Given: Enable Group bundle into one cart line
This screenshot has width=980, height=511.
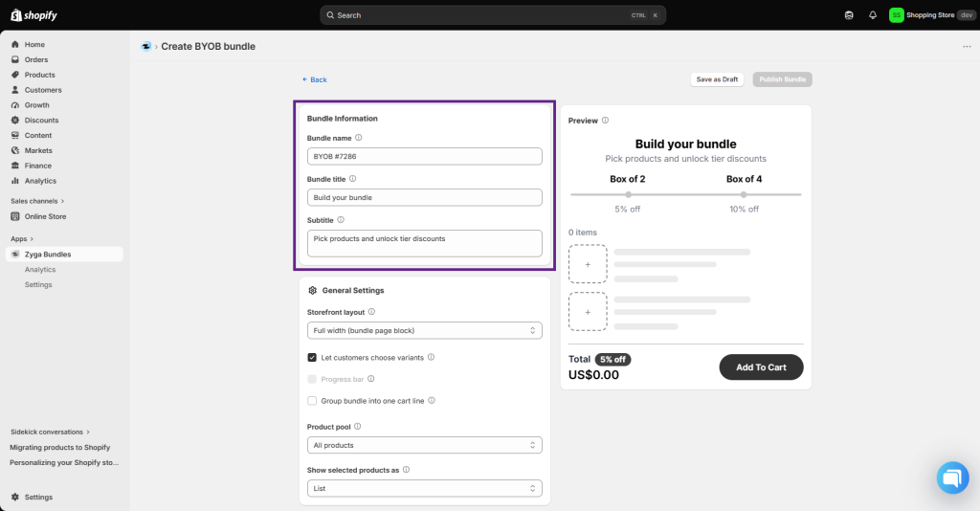Looking at the screenshot, I should [312, 400].
